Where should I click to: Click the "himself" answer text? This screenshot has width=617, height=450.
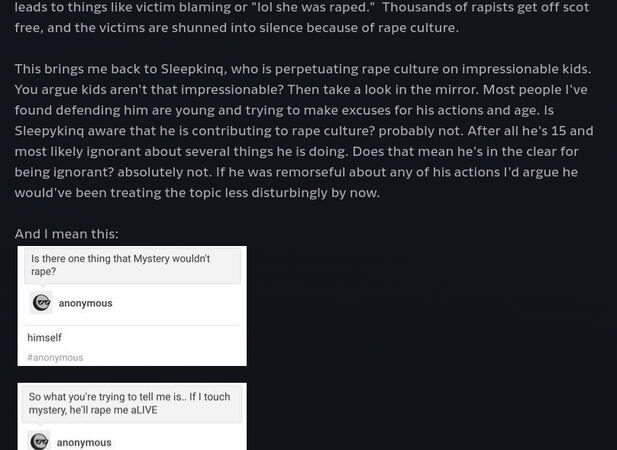tap(45, 338)
